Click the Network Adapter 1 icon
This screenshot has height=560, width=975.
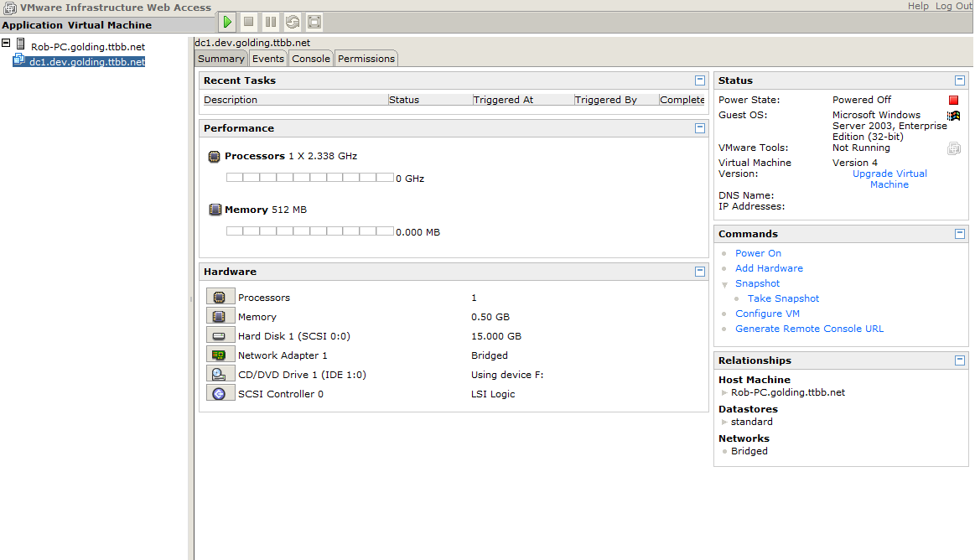point(220,355)
